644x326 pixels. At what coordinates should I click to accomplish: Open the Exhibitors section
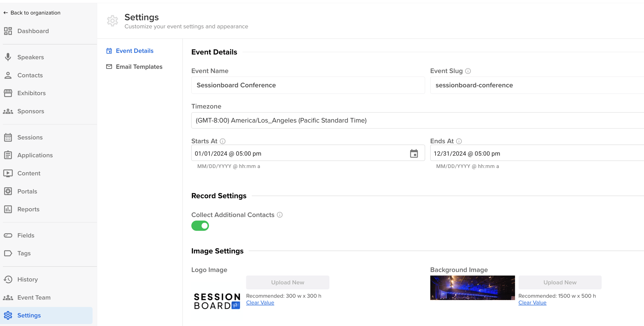click(7, 93)
